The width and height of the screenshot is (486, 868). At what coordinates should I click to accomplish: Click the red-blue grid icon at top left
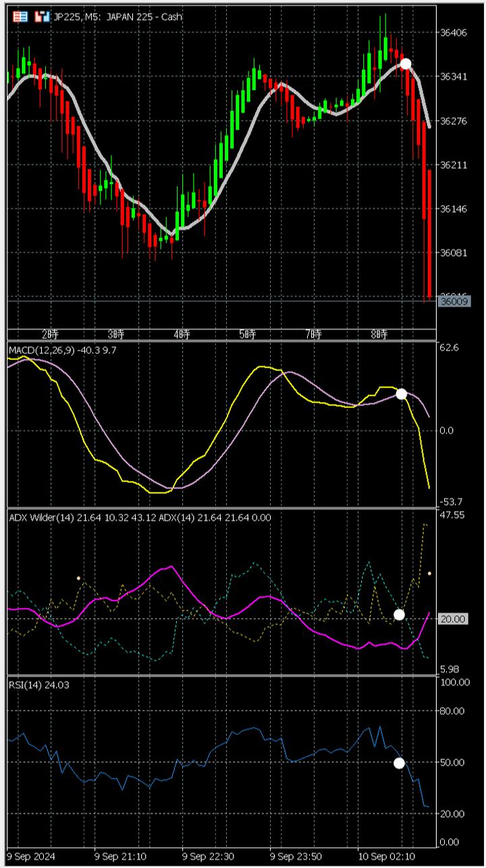tap(21, 16)
